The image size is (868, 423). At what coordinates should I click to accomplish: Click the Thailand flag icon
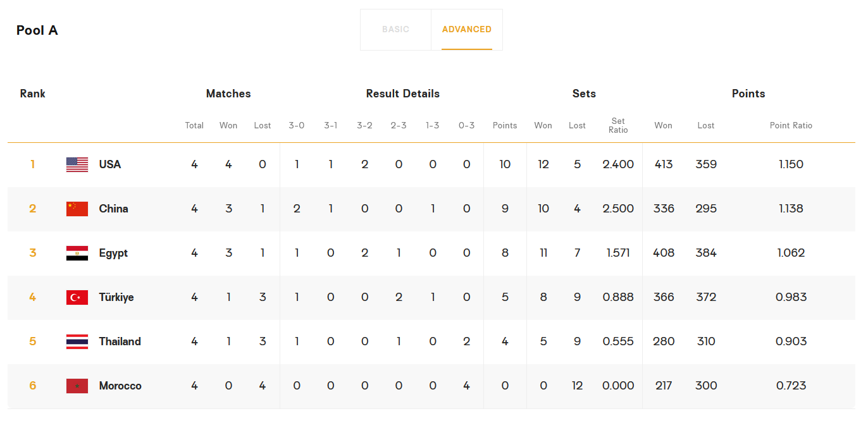click(77, 342)
